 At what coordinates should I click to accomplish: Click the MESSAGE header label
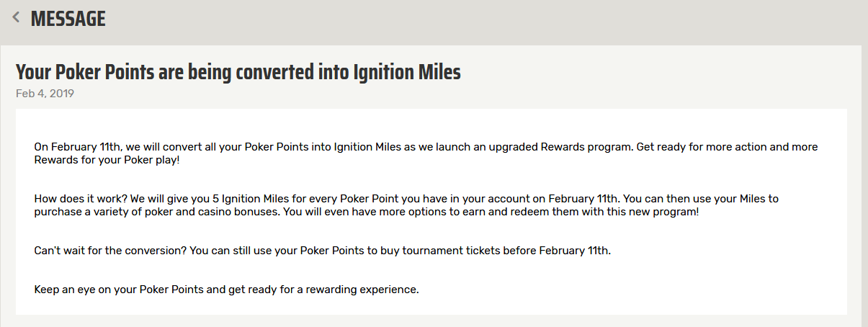click(68, 19)
